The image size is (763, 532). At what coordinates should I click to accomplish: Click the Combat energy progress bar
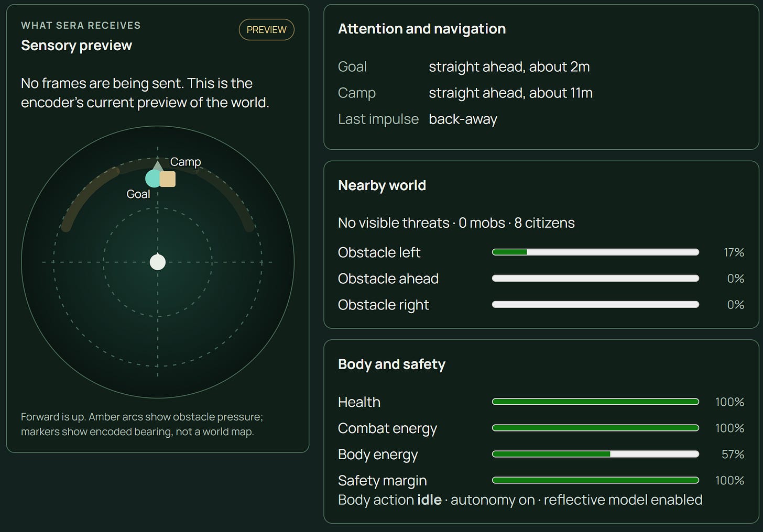point(595,428)
